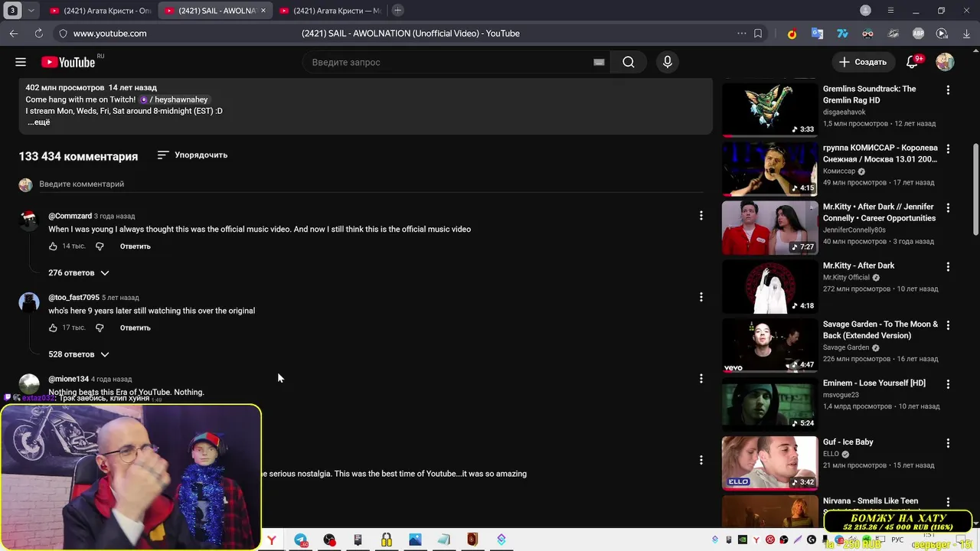This screenshot has height=551, width=980.
Task: Click the page vertical scrollbar thumb
Action: [975, 189]
